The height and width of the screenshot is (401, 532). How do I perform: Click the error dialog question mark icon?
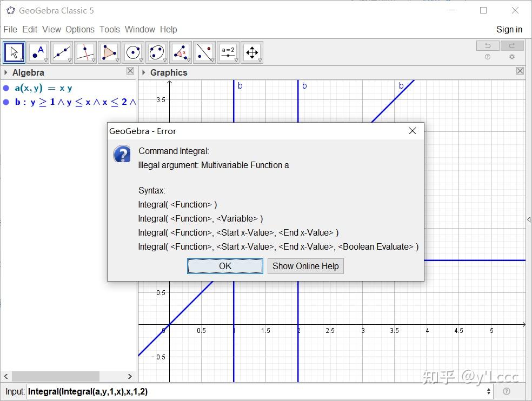click(x=122, y=153)
